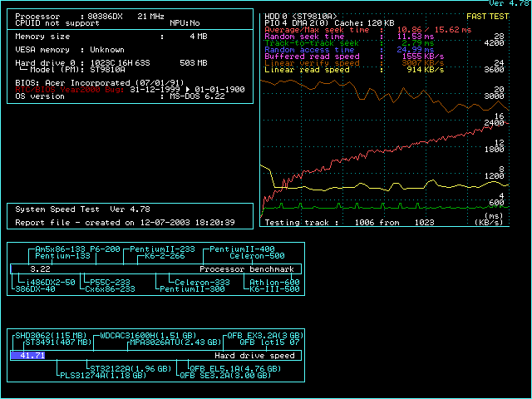The image size is (532, 399).
Task: Click the 3.22 processor benchmark score
Action: pos(40,269)
